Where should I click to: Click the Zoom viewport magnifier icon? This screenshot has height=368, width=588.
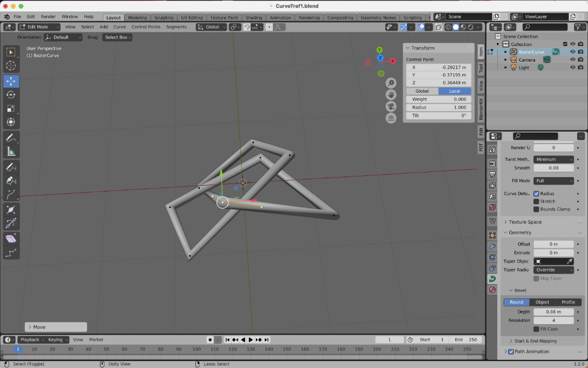[391, 83]
